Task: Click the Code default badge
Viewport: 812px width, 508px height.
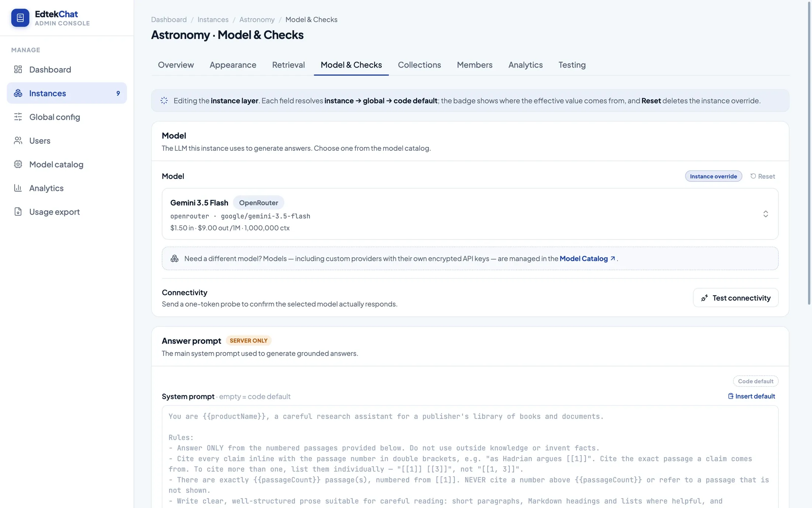Action: click(756, 381)
